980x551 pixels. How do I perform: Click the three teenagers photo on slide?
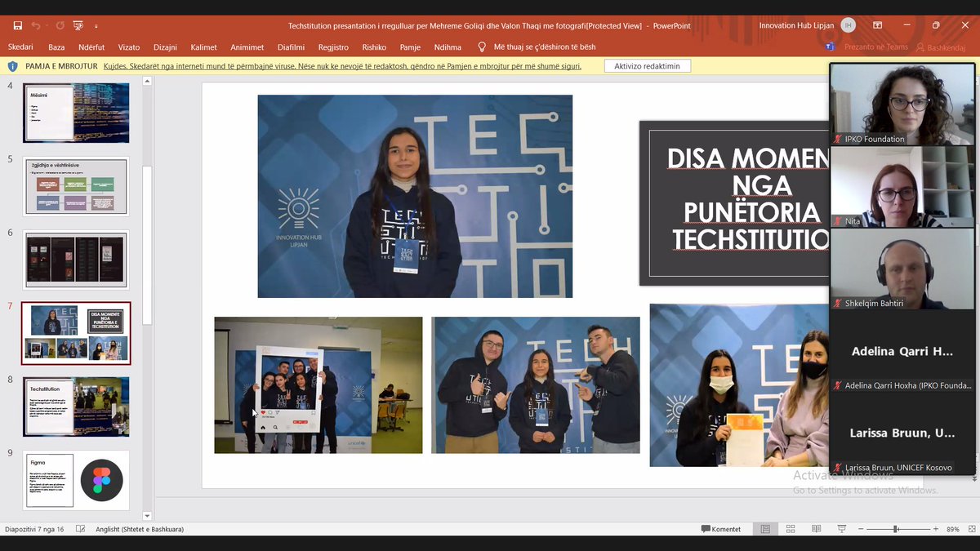(x=536, y=384)
